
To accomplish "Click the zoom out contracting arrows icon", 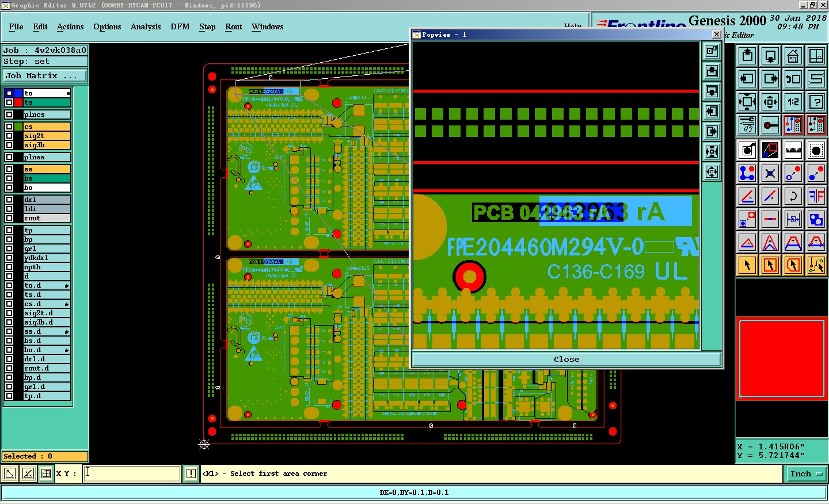I will 770,102.
